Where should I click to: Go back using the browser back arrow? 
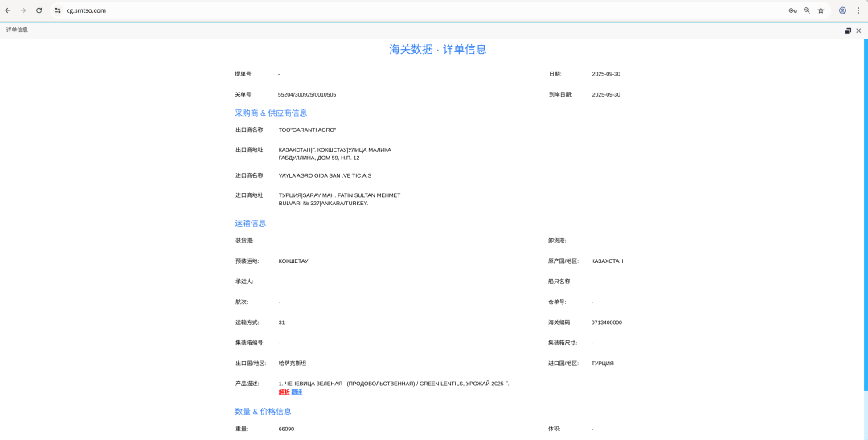click(x=8, y=10)
